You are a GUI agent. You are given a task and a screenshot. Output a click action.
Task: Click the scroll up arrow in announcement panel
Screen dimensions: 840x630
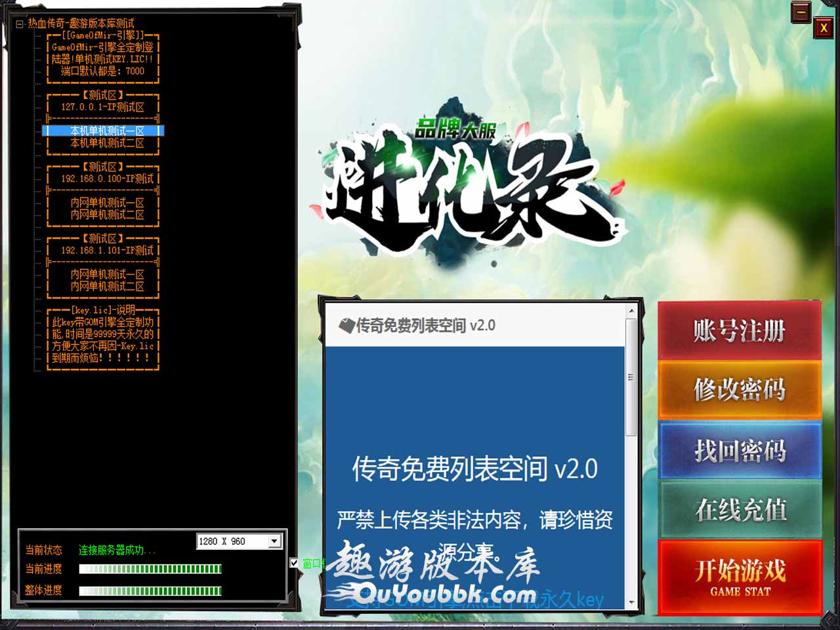631,310
